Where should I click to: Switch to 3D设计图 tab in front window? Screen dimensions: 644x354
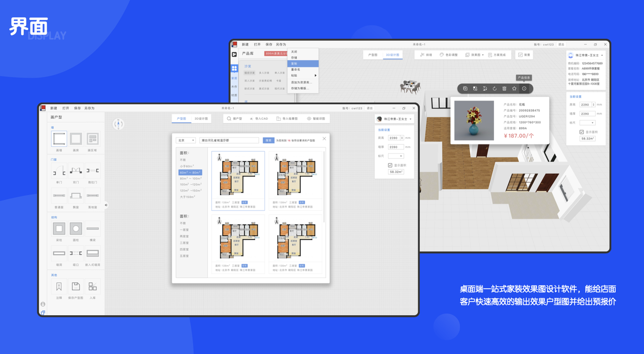coord(201,119)
